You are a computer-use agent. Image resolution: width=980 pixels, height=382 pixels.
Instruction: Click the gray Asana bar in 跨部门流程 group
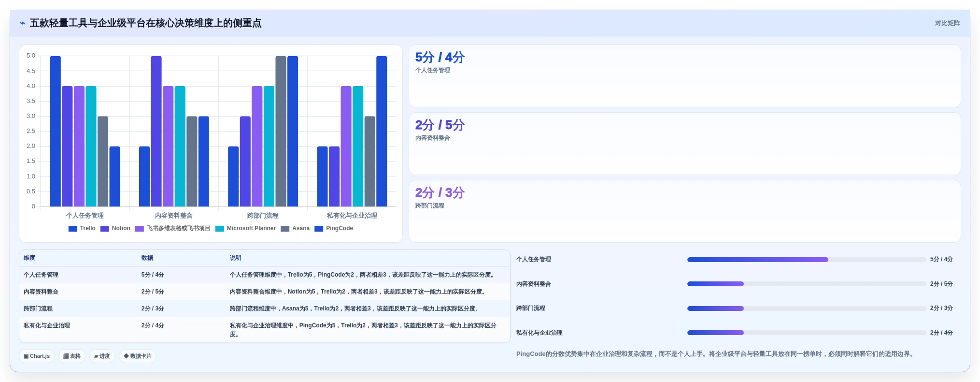tap(281, 132)
